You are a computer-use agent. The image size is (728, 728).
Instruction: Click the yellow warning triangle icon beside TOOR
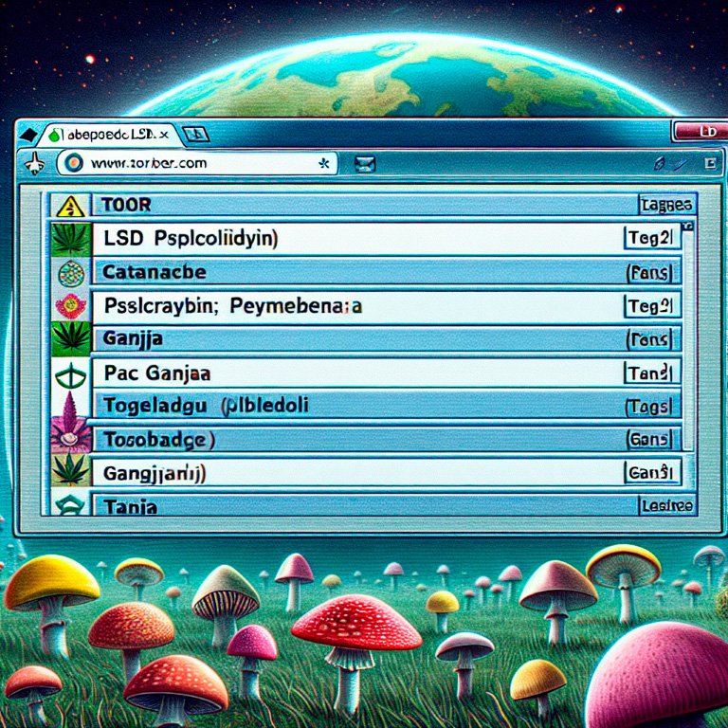click(66, 206)
